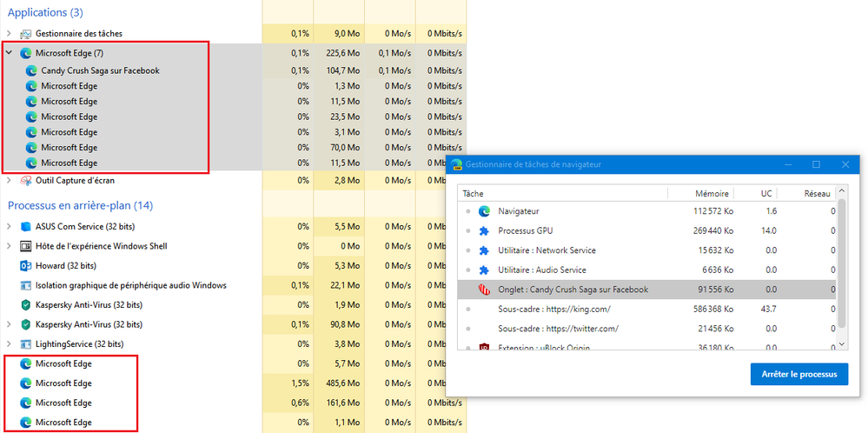The width and height of the screenshot is (868, 433).
Task: Click the 104,7 Mo memory value
Action: click(341, 71)
